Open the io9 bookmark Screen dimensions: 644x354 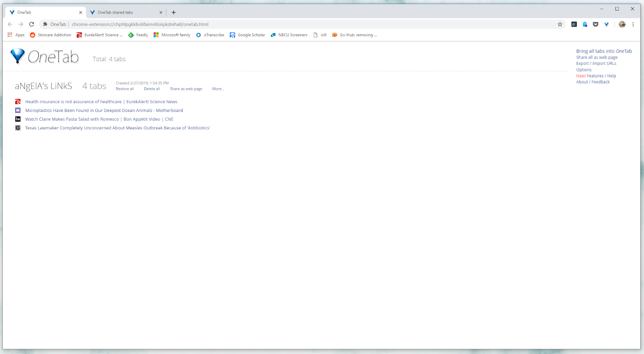pos(320,35)
